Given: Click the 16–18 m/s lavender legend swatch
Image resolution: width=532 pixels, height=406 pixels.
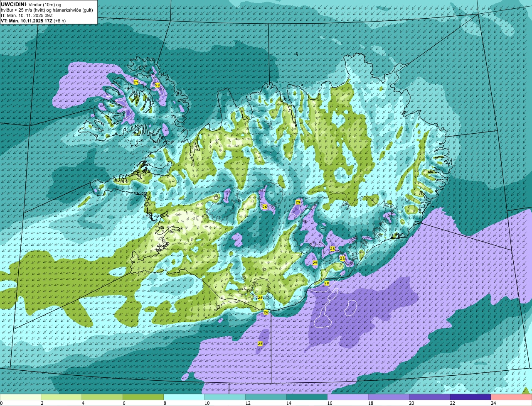Looking at the screenshot, I should 348,397.
